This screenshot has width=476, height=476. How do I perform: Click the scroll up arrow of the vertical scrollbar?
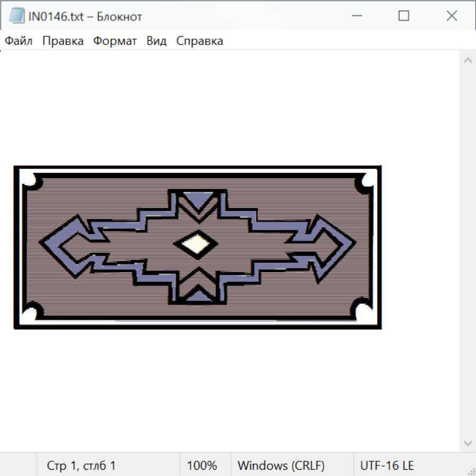(468, 60)
